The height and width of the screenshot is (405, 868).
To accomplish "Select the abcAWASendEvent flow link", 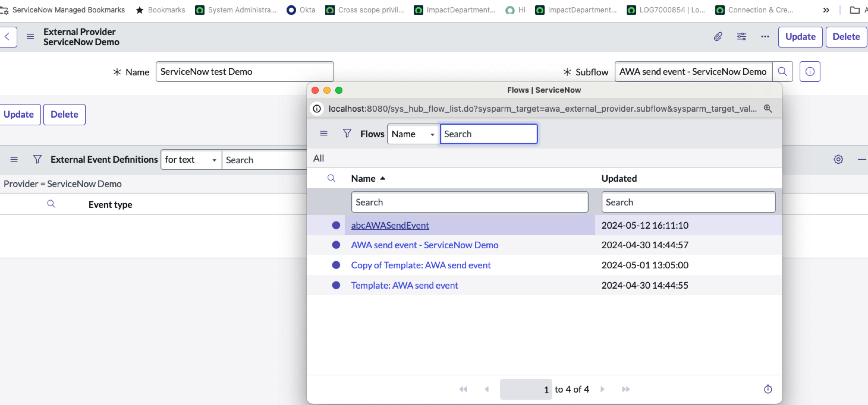I will coord(390,225).
